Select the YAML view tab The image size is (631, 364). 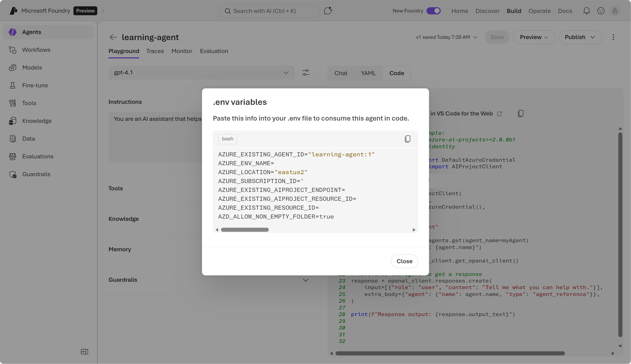click(368, 73)
